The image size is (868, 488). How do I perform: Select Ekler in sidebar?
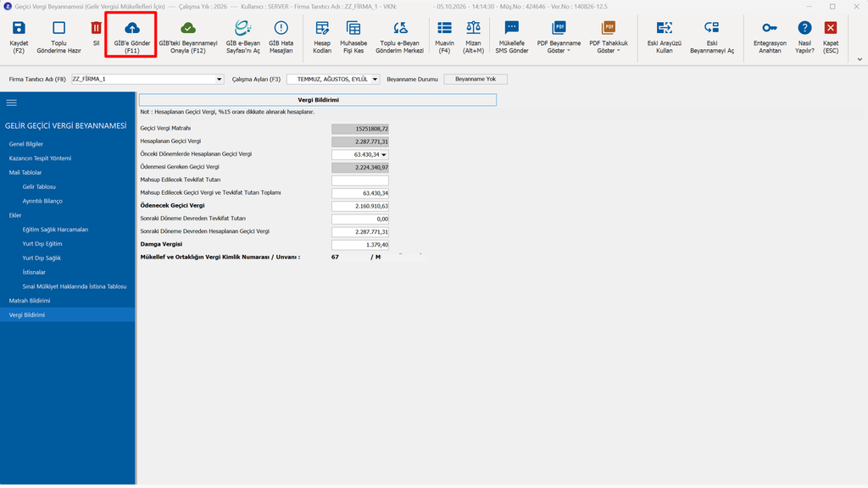pyautogui.click(x=15, y=215)
